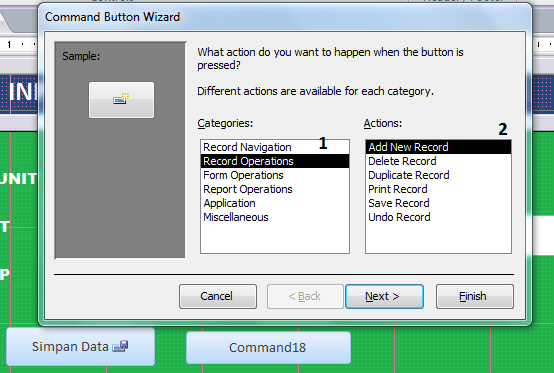The height and width of the screenshot is (373, 554).
Task: Click the sample button preview icon
Action: coord(121,100)
